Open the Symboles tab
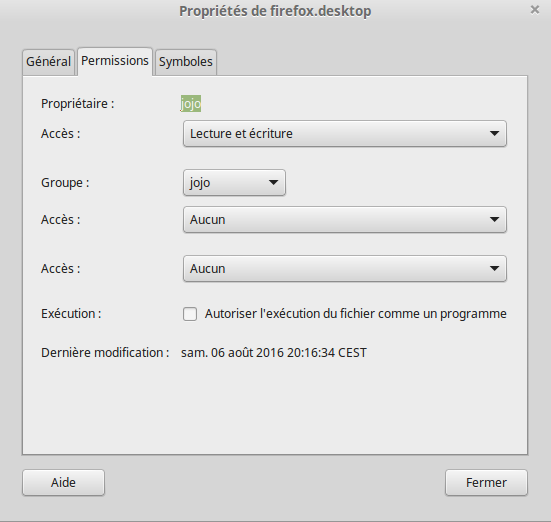Screen dimensions: 551x522 point(186,62)
